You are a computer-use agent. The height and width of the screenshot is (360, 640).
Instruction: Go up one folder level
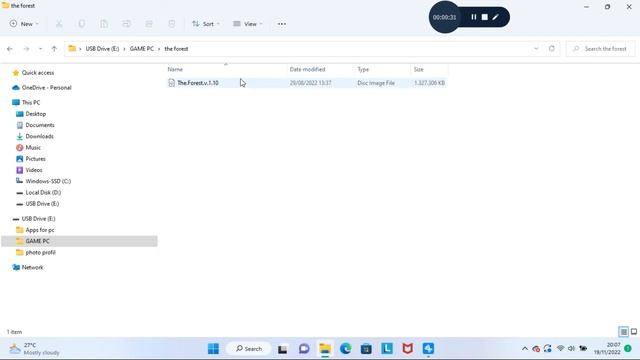pyautogui.click(x=54, y=49)
